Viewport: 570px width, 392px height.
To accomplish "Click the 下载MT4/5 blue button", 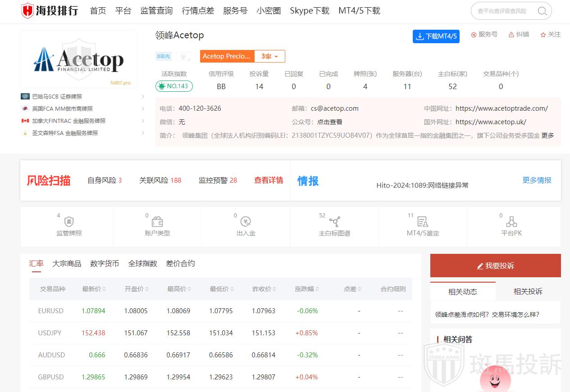I will click(x=436, y=36).
